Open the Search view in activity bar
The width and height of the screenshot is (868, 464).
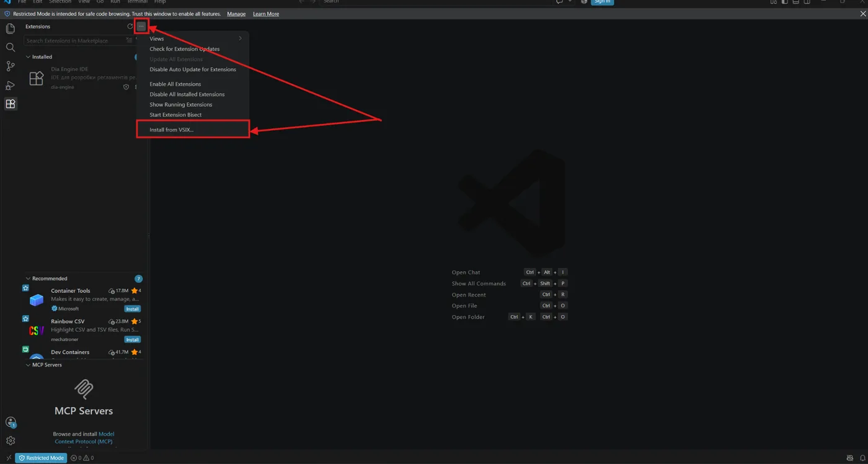[x=11, y=47]
